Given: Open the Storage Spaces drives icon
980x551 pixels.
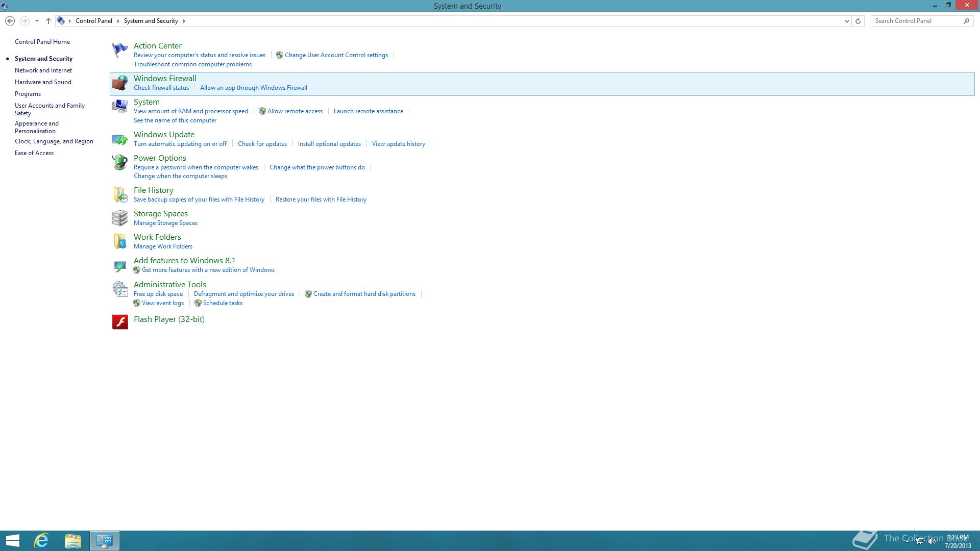Looking at the screenshot, I should pyautogui.click(x=119, y=218).
